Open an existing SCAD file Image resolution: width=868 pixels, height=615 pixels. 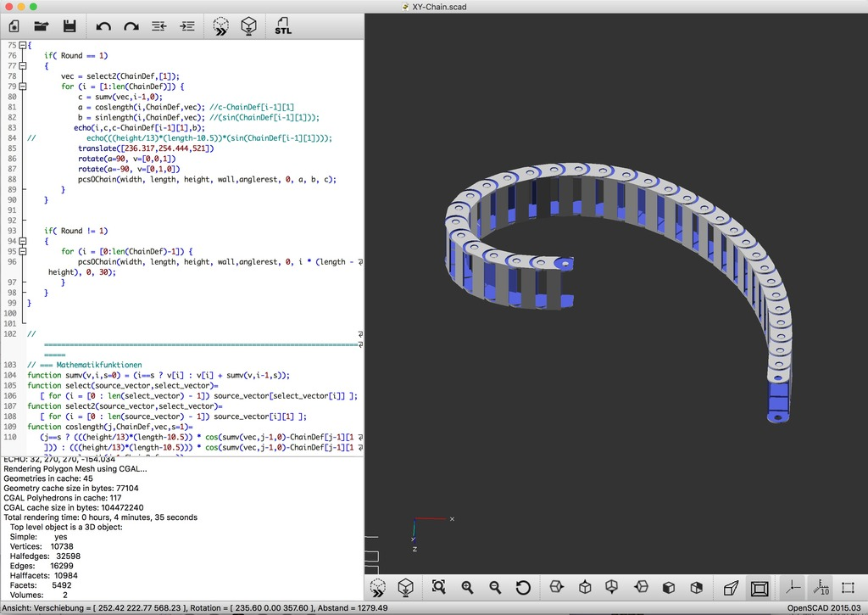pyautogui.click(x=41, y=26)
